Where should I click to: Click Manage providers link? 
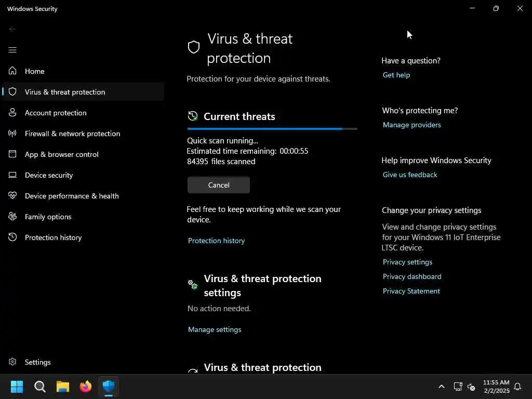[411, 125]
